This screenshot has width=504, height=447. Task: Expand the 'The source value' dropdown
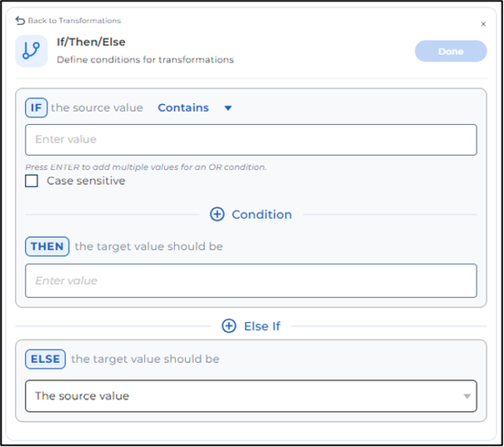pos(251,396)
